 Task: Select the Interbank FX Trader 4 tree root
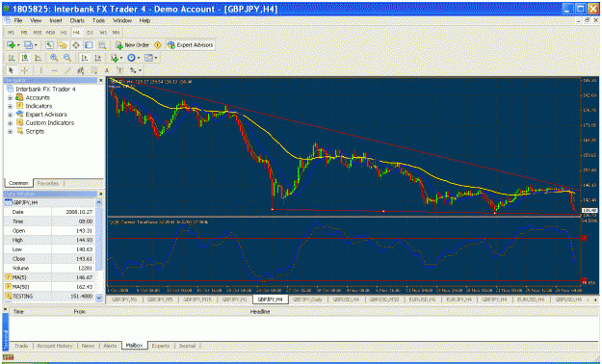click(x=45, y=90)
